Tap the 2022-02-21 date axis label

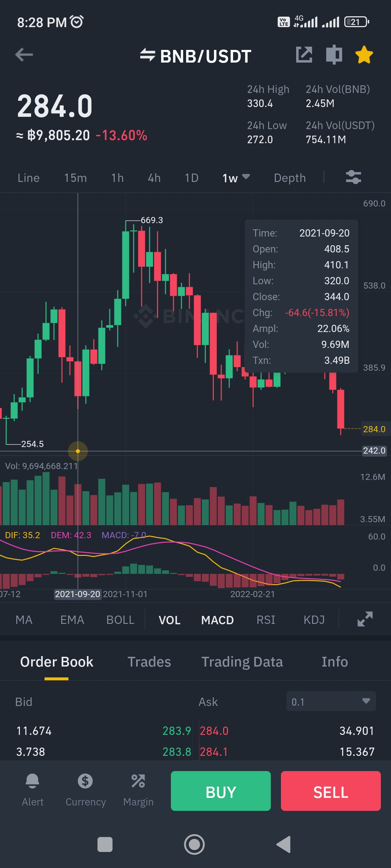pos(253,594)
